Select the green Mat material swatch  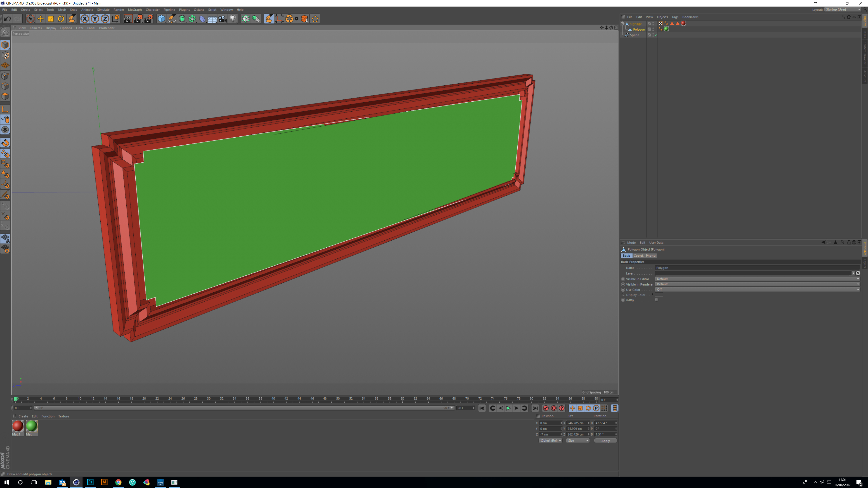coord(32,426)
